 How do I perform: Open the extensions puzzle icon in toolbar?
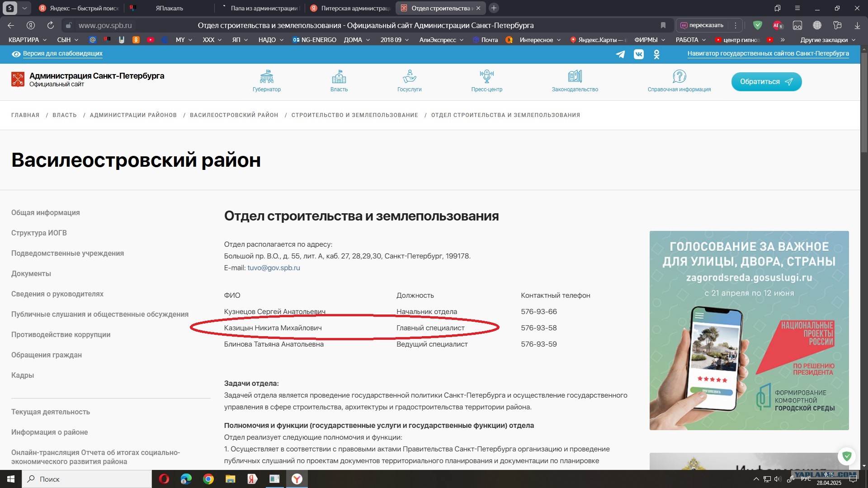[x=837, y=25]
